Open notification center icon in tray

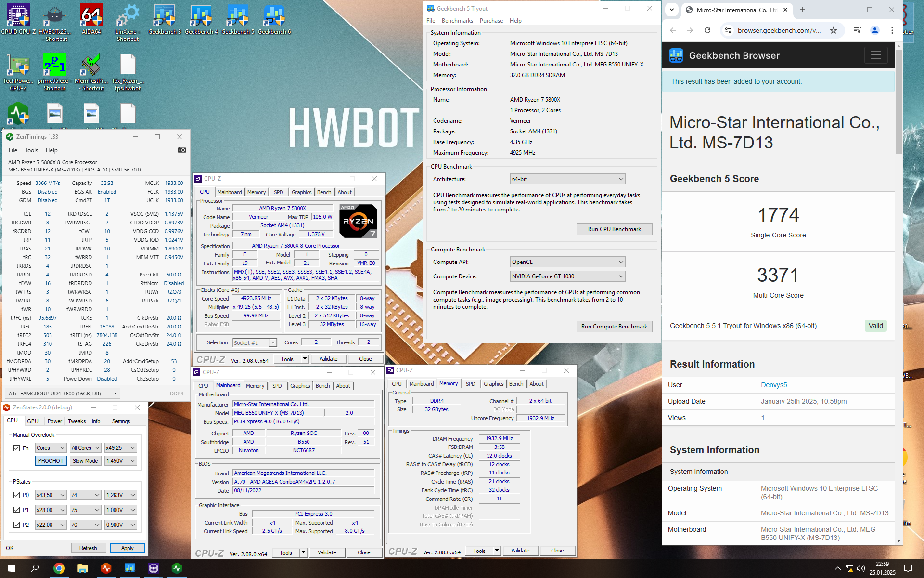[908, 568]
